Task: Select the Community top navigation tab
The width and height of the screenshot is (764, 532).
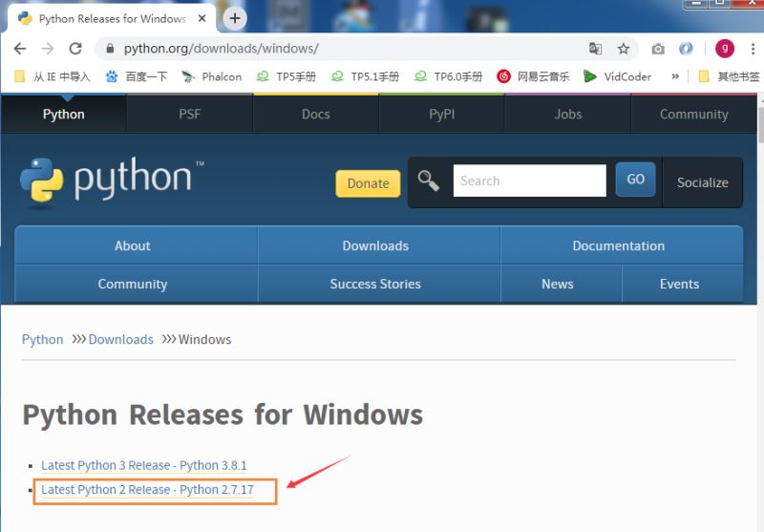Action: (x=694, y=114)
